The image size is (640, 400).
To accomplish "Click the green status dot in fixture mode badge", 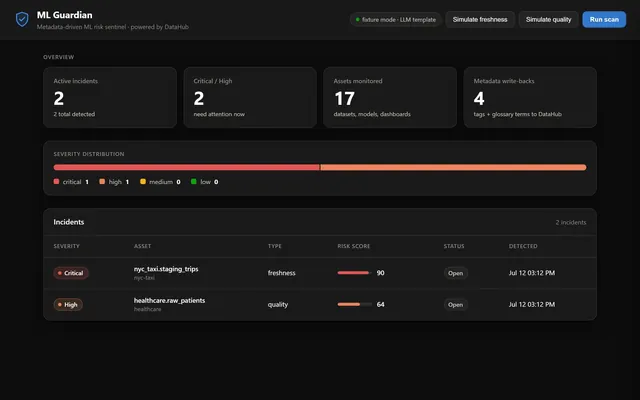I will click(x=358, y=20).
